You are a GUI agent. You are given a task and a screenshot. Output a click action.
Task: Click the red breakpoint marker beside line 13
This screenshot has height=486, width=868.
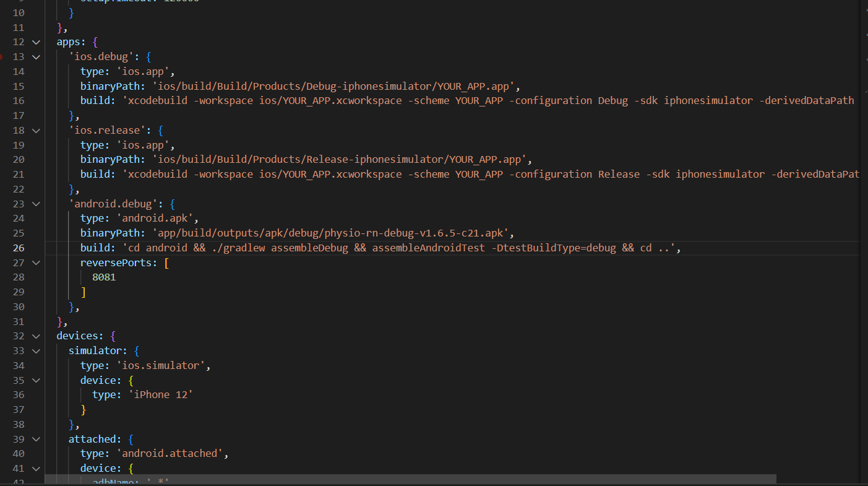(4, 56)
